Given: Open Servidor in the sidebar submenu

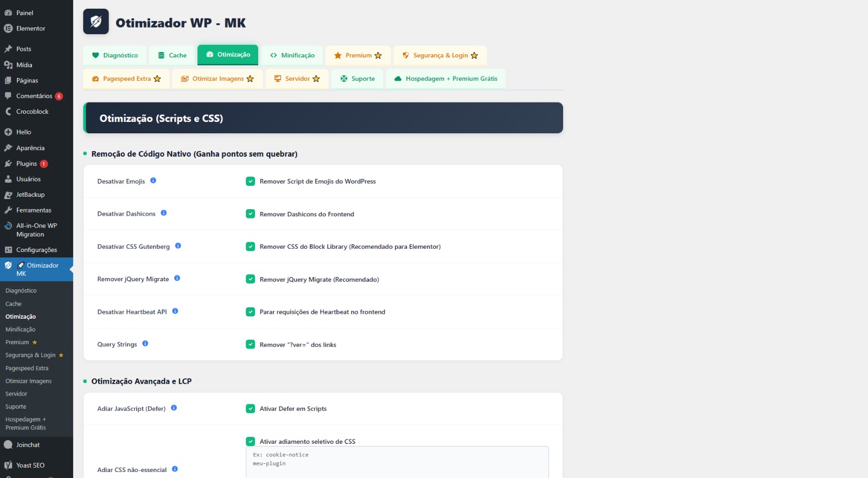Looking at the screenshot, I should (16, 394).
